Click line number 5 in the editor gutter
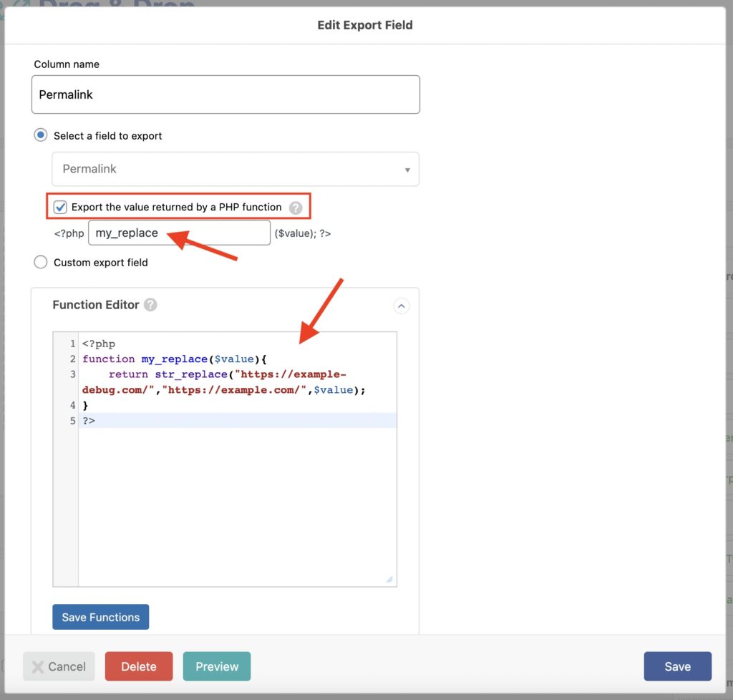This screenshot has width=733, height=700. tap(72, 420)
